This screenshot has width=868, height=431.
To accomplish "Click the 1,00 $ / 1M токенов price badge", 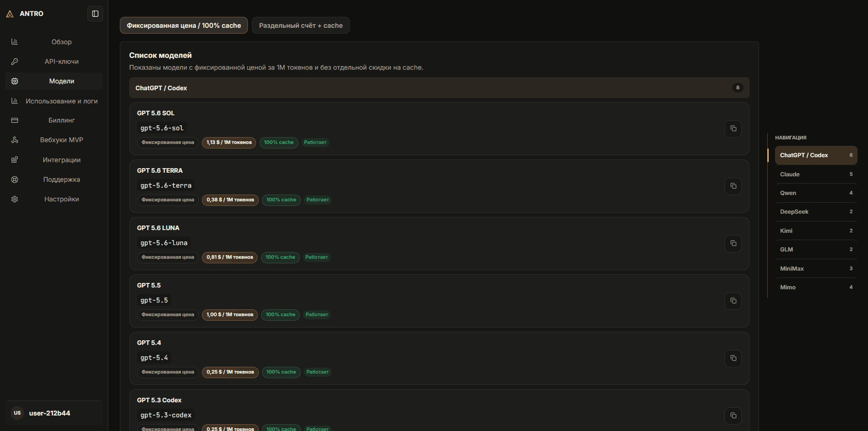I will (x=230, y=315).
